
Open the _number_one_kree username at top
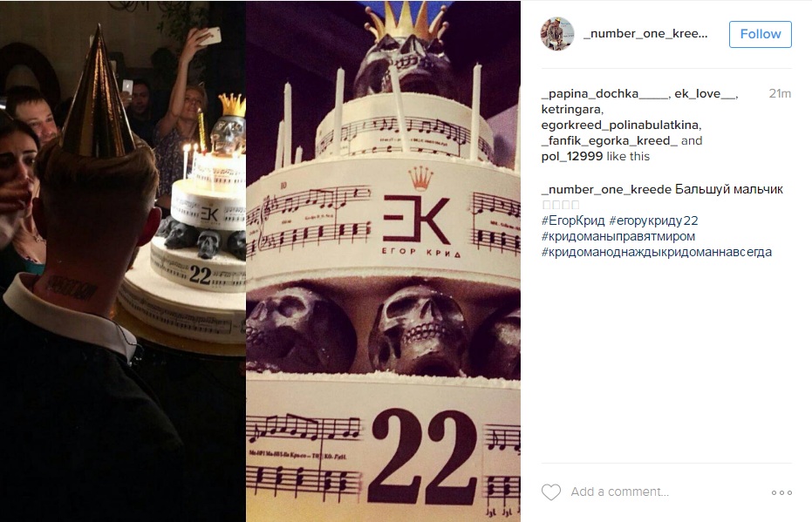[x=645, y=34]
